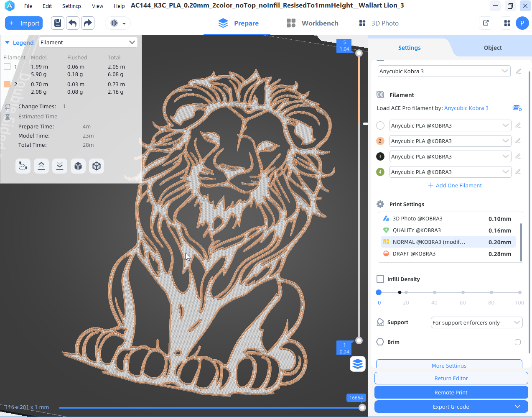The image size is (532, 417).
Task: Open the Legend Filament view dropdown
Action: coord(88,42)
